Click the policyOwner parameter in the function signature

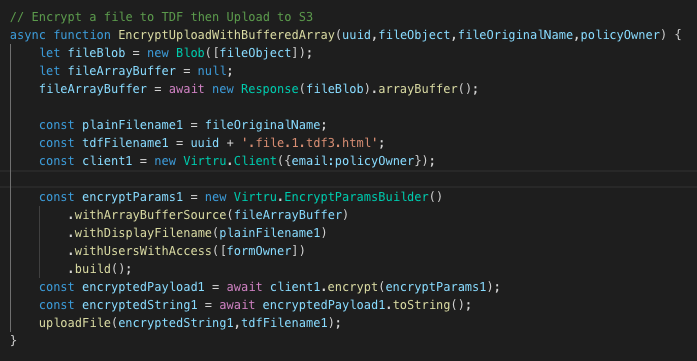coord(621,35)
